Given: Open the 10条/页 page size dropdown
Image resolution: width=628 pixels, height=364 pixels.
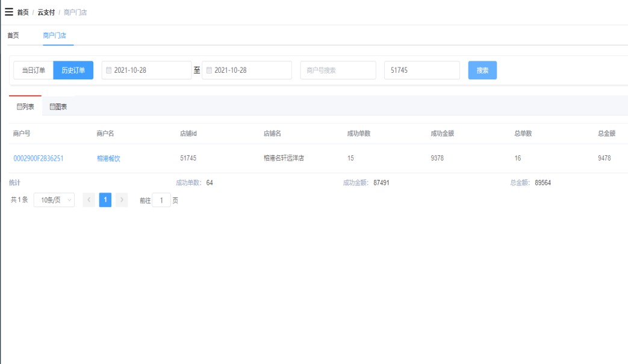Looking at the screenshot, I should click(54, 200).
